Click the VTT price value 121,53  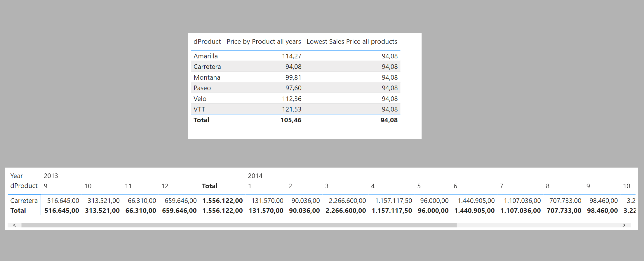(x=292, y=109)
